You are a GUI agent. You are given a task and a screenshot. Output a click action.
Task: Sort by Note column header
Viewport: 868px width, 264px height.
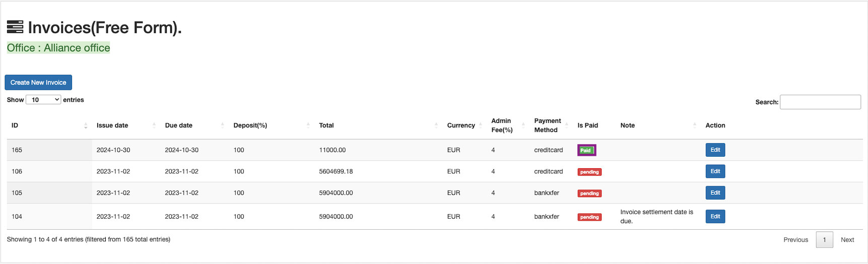pyautogui.click(x=628, y=125)
